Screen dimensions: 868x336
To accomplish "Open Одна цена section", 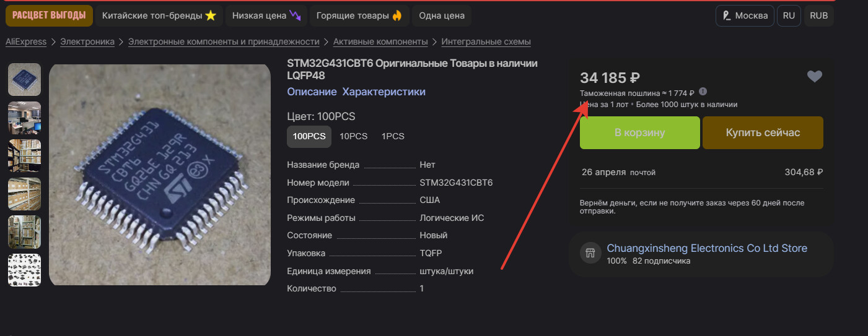I will pyautogui.click(x=442, y=15).
